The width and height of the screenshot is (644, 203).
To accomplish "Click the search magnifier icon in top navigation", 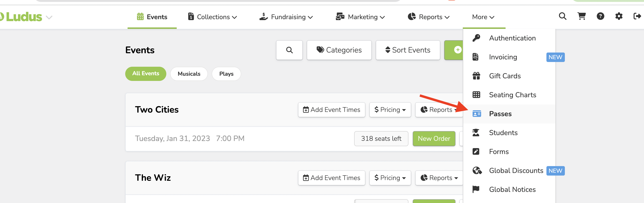I will point(562,17).
